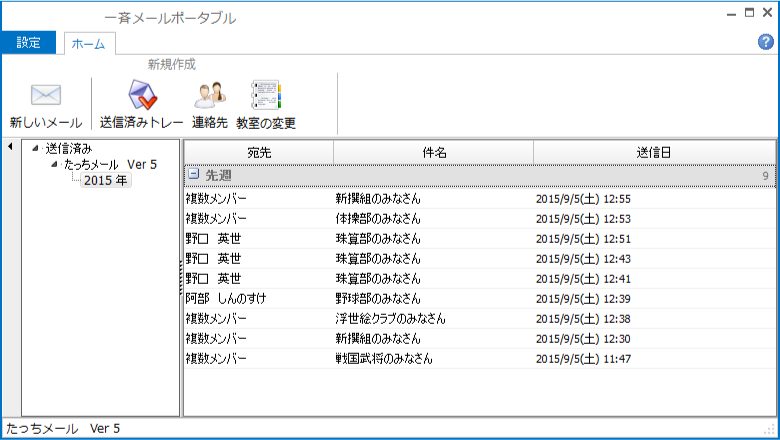Click the 新しいメール envelope icon

[46, 95]
